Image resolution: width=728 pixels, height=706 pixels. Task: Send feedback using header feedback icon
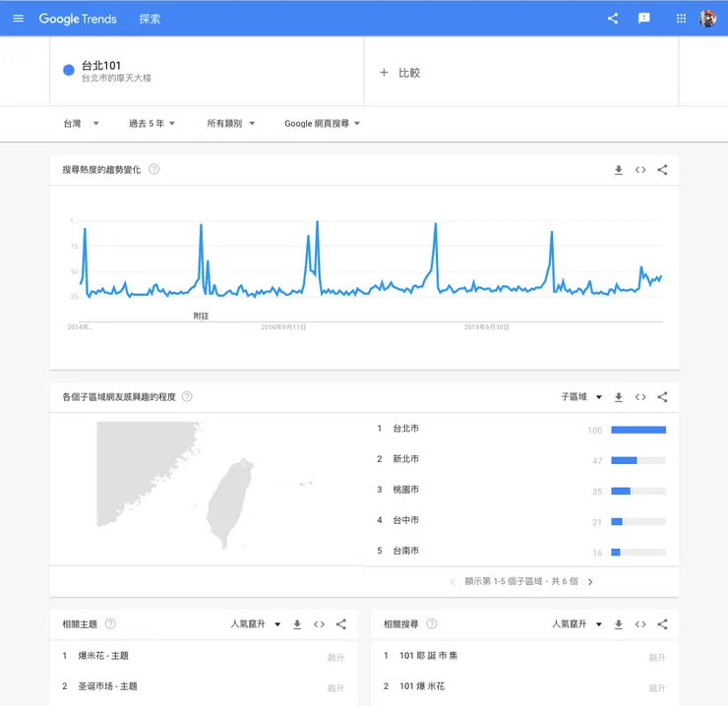(644, 18)
